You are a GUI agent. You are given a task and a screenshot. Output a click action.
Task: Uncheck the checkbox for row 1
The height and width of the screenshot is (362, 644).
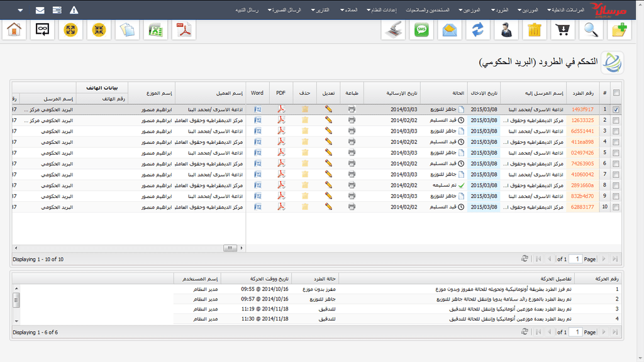coord(616,109)
